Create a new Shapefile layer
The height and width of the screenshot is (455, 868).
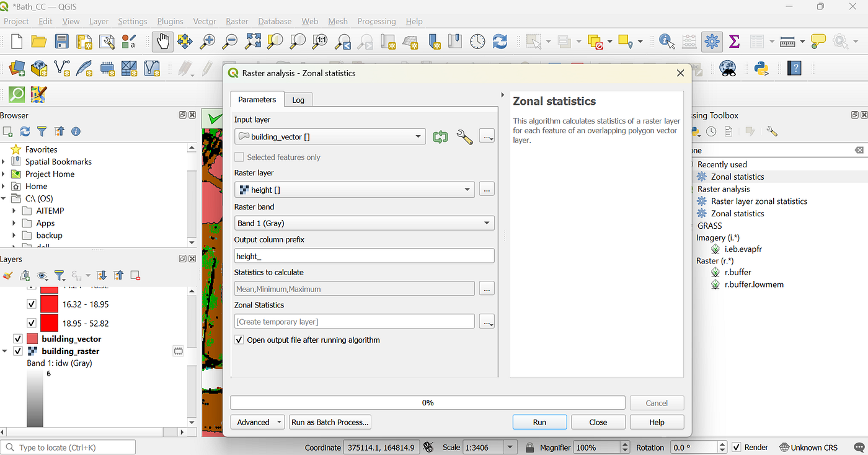(x=62, y=68)
